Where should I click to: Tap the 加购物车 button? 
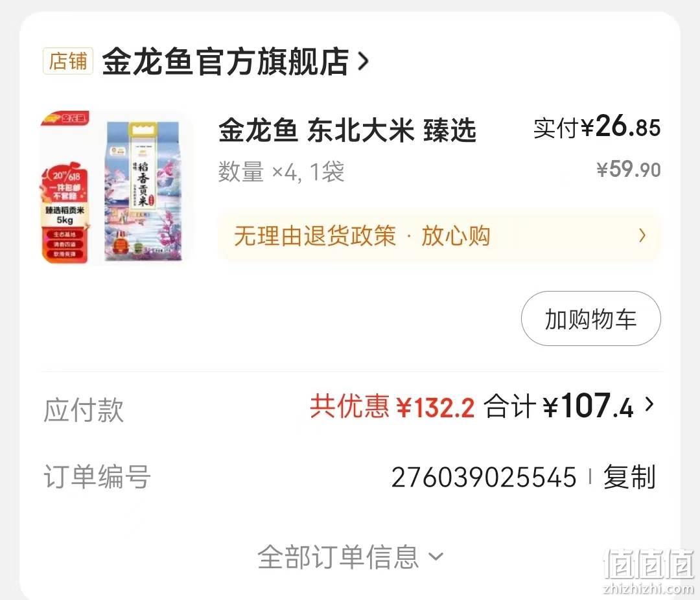590,319
